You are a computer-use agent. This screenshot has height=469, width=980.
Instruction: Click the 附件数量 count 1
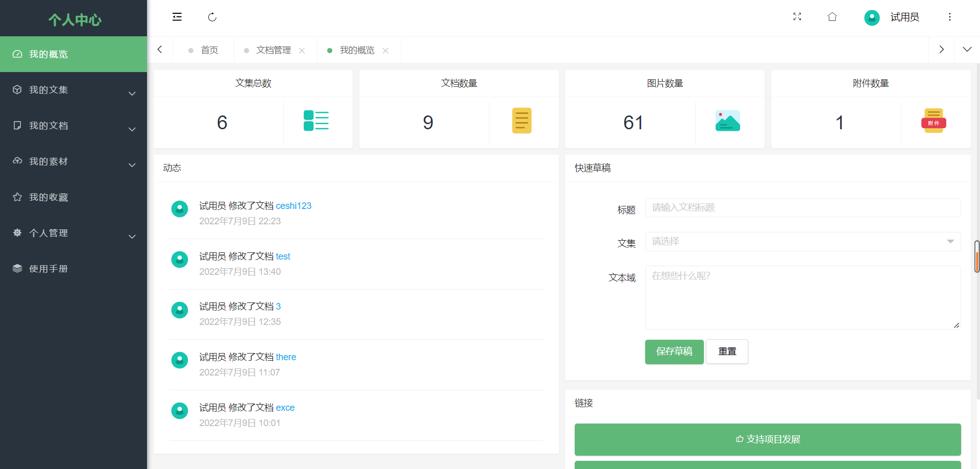tap(840, 123)
